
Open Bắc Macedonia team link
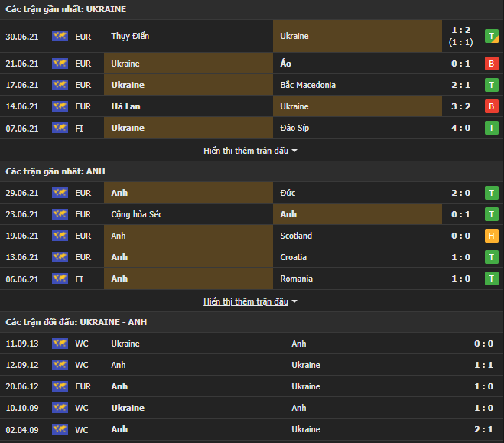[x=308, y=85]
